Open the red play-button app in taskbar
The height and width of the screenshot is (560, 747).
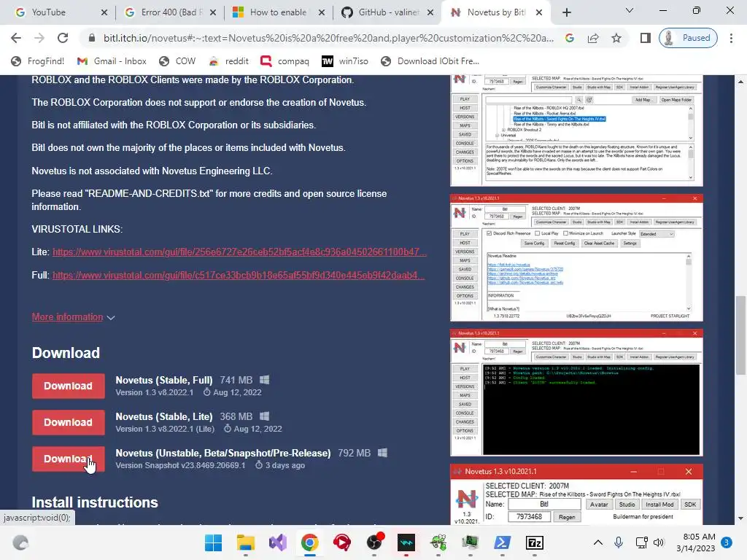click(x=341, y=542)
